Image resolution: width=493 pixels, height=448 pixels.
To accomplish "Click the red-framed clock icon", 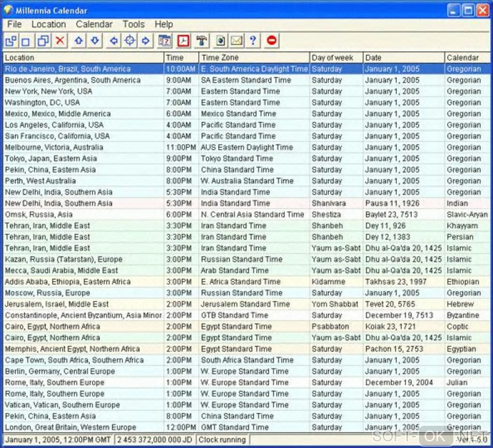I will point(183,41).
